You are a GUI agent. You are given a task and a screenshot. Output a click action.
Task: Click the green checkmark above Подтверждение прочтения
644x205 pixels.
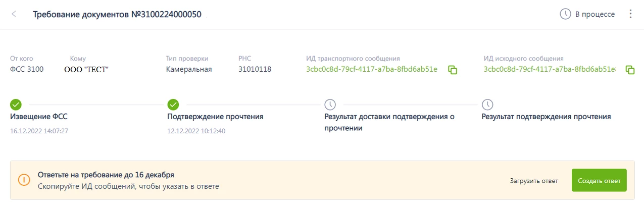click(173, 105)
